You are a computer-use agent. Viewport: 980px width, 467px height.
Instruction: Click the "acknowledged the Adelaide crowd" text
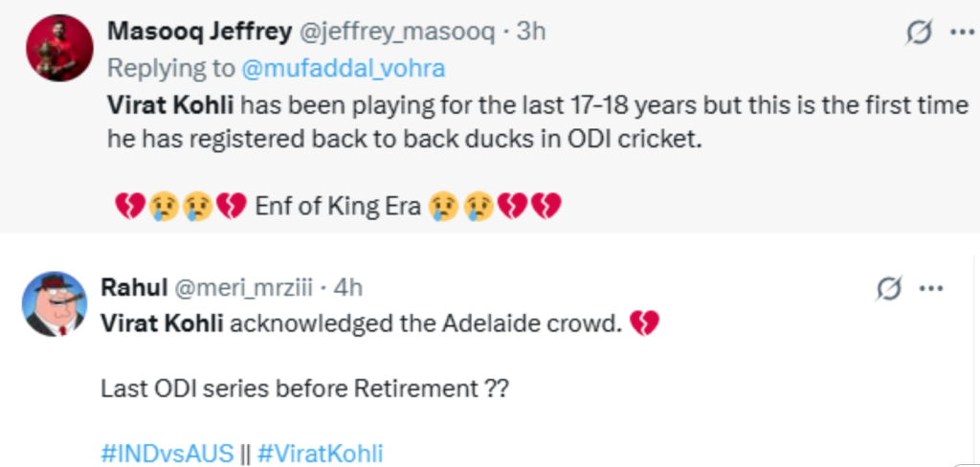(x=426, y=323)
